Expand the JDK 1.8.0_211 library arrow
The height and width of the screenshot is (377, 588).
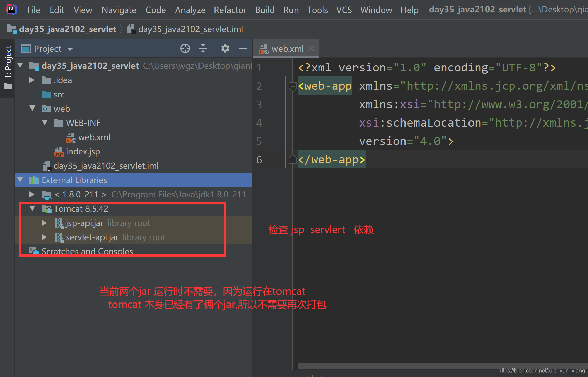32,194
